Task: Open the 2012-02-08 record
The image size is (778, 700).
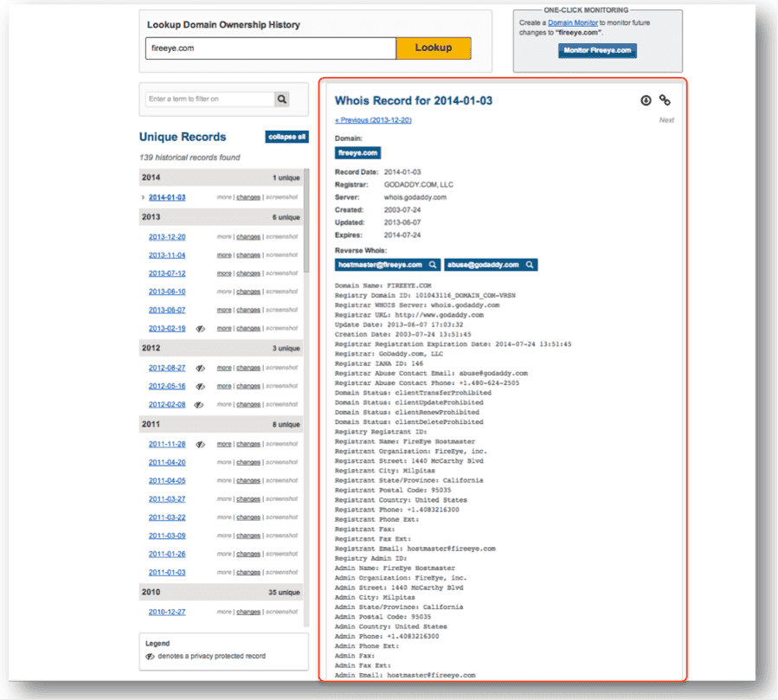Action: [167, 405]
